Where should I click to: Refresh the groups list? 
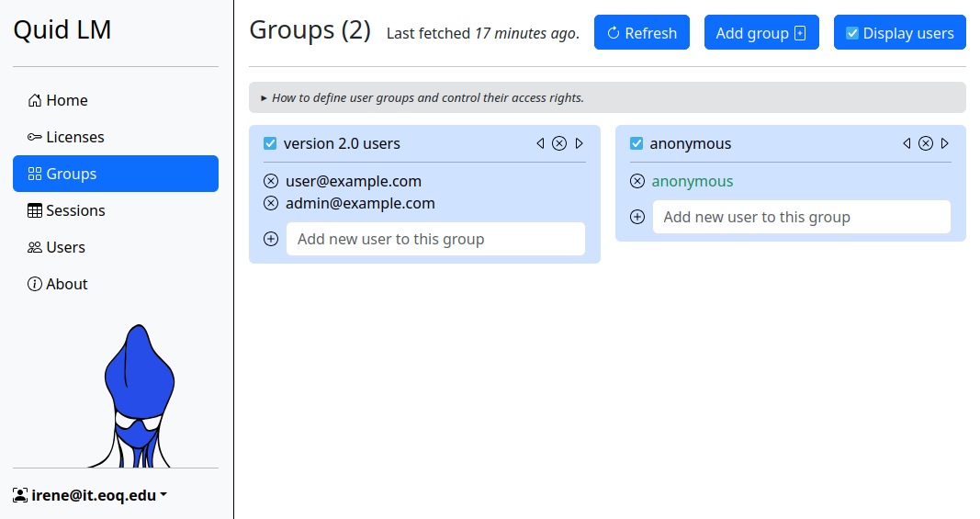click(x=642, y=33)
